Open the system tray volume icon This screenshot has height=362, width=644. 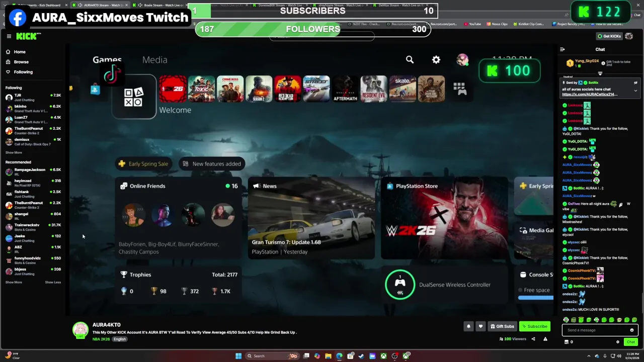point(618,356)
